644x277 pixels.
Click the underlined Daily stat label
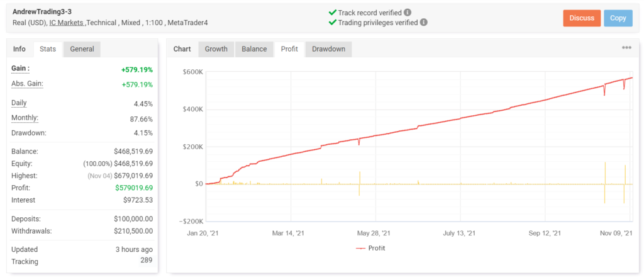click(x=19, y=103)
